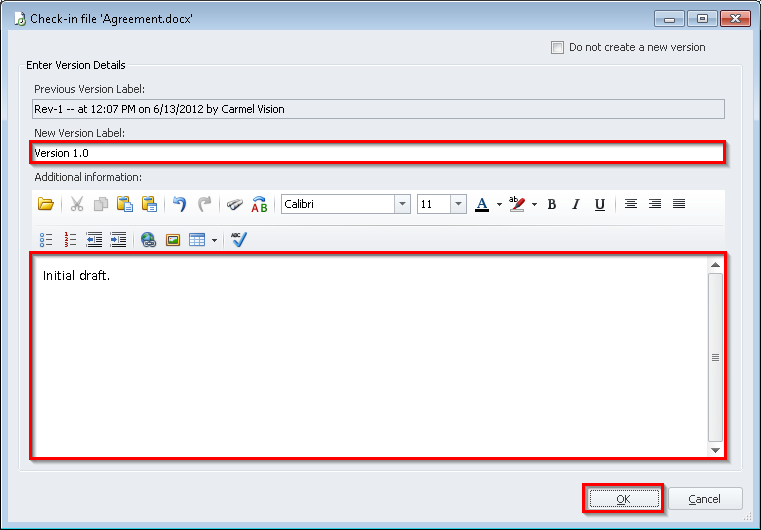
Task: Click the New Version Label text field
Action: coord(376,153)
